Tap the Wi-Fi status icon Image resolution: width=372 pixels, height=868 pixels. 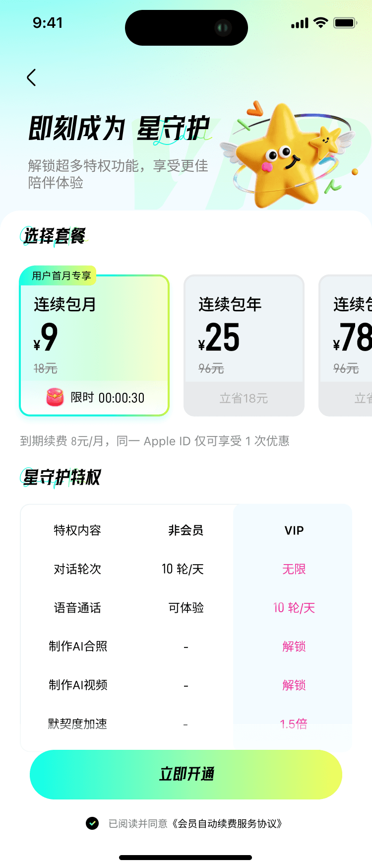point(320,22)
